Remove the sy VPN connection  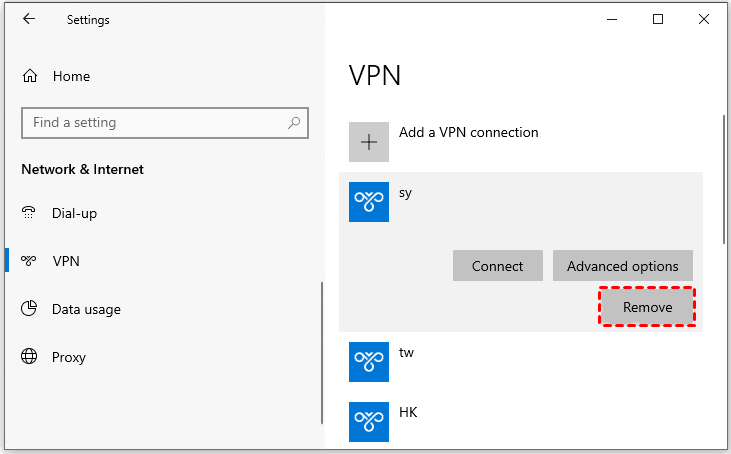(647, 307)
